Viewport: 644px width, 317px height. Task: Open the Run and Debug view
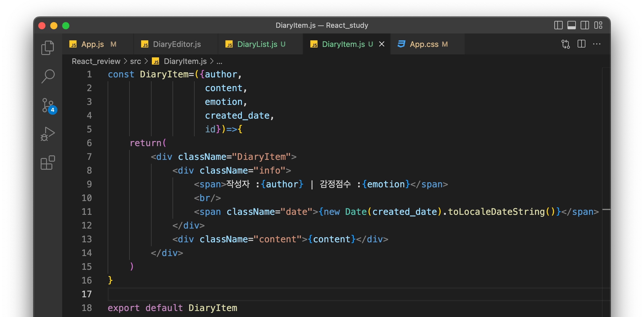[x=48, y=134]
